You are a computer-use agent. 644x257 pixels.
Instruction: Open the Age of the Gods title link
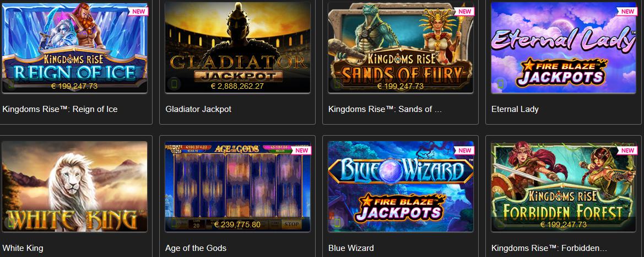196,248
